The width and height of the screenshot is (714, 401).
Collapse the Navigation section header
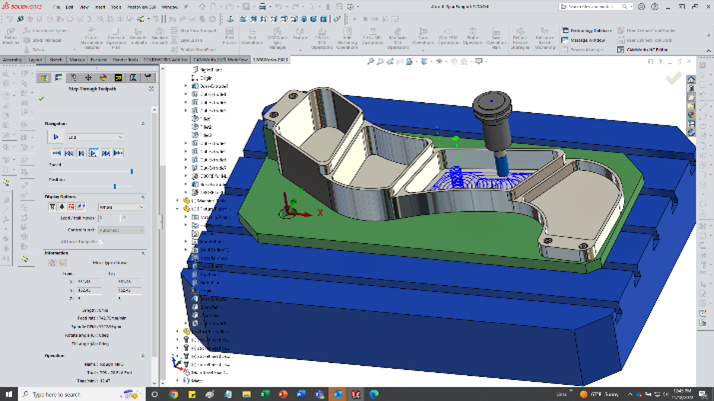[143, 124]
